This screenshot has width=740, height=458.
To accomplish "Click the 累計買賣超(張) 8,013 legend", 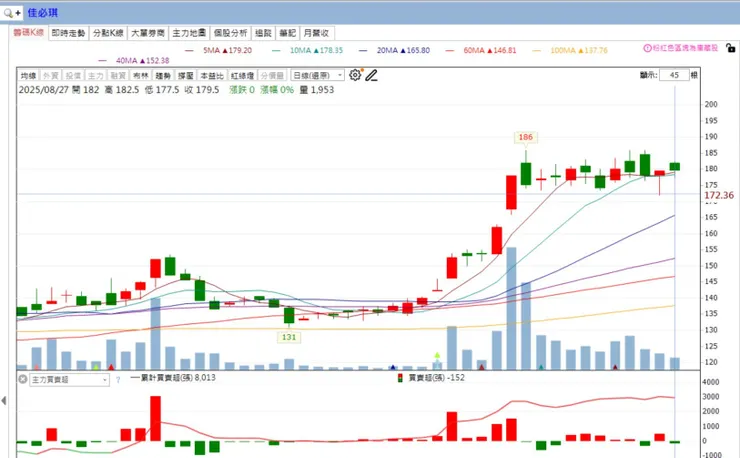I will pyautogui.click(x=173, y=378).
